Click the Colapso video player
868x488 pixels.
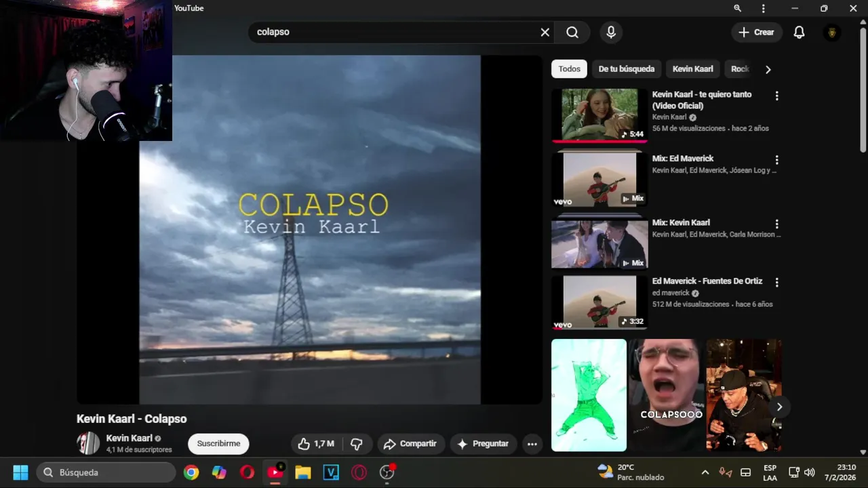click(x=310, y=230)
